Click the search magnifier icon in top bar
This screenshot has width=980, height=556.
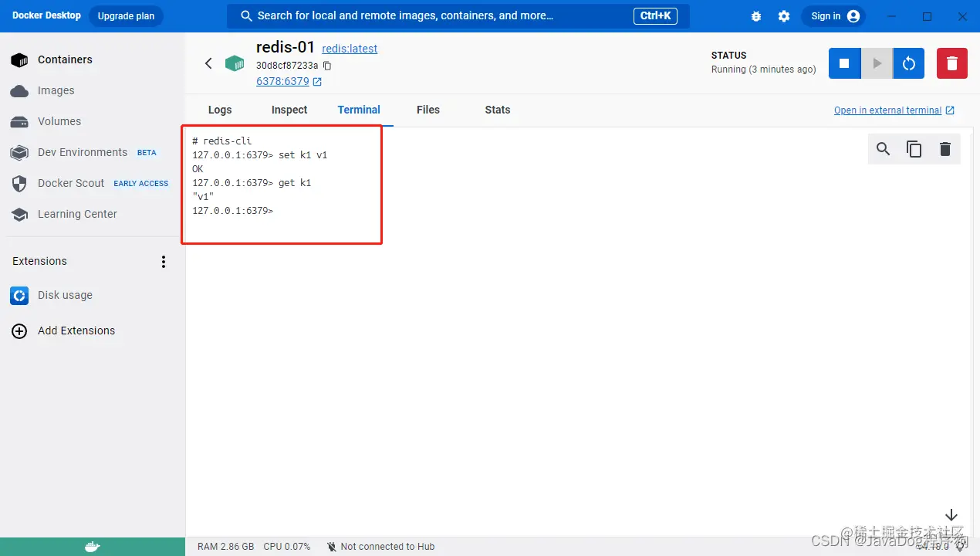point(247,15)
